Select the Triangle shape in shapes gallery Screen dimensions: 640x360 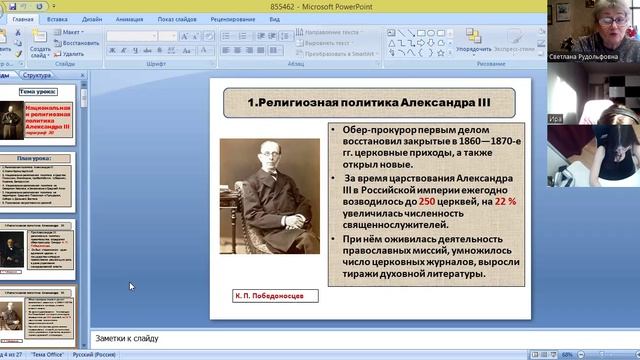[391, 43]
